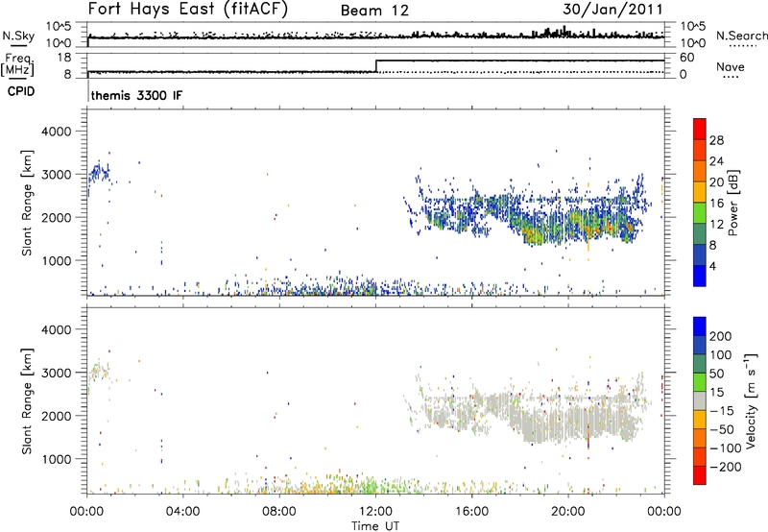Viewport: 768px width, 532px height.
Task: Click the "Power [dB]" colorbar title
Action: (x=732, y=203)
